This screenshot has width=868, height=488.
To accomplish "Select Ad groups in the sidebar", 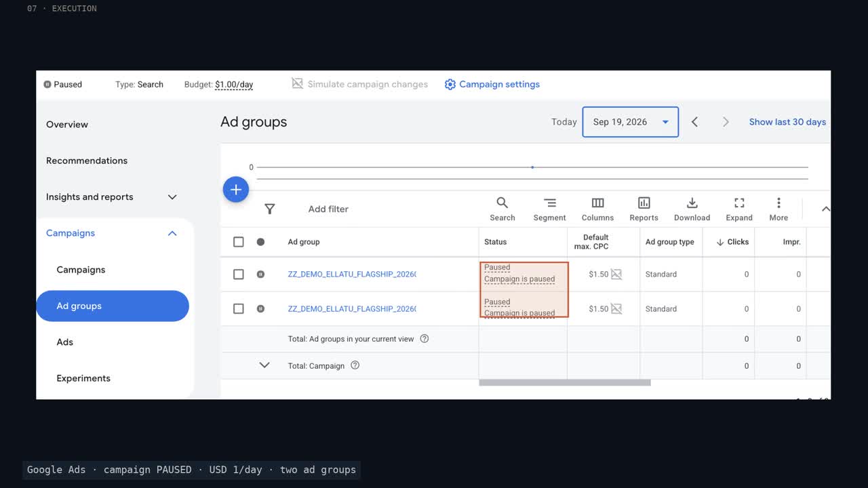I will (113, 306).
